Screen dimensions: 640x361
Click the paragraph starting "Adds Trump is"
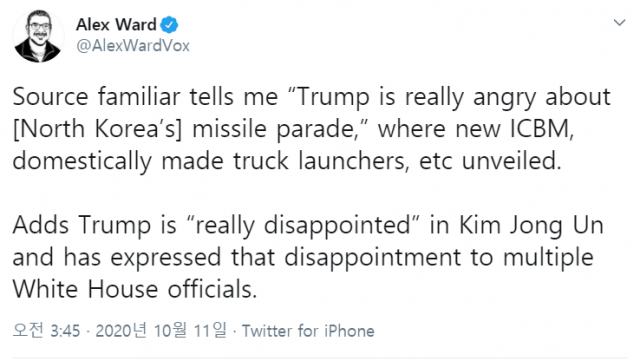click(308, 257)
